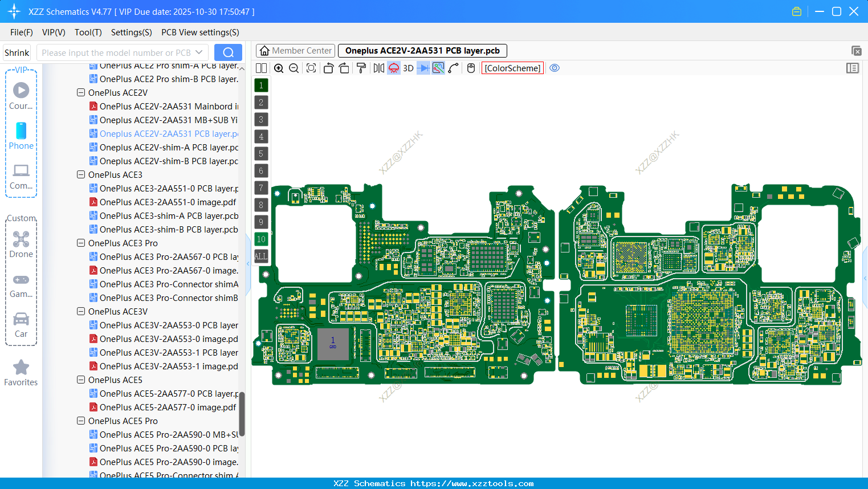This screenshot has width=868, height=489.
Task: Toggle the red lamp highlight tool
Action: pos(393,68)
